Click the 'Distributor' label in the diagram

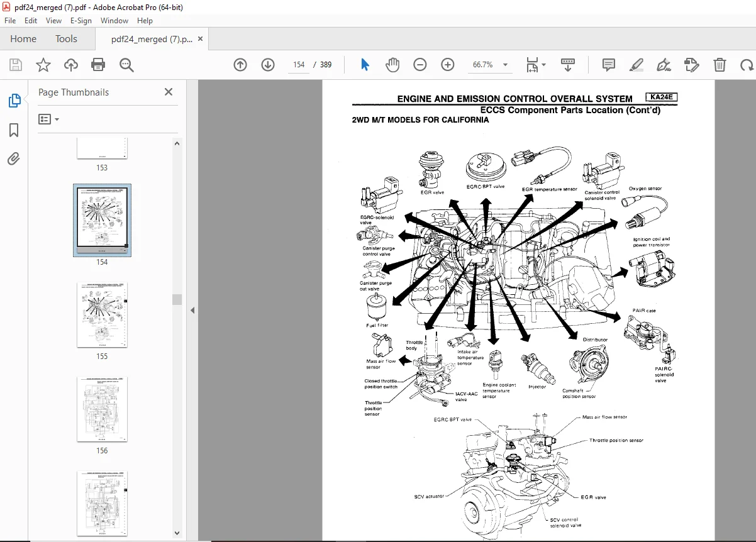coord(595,340)
